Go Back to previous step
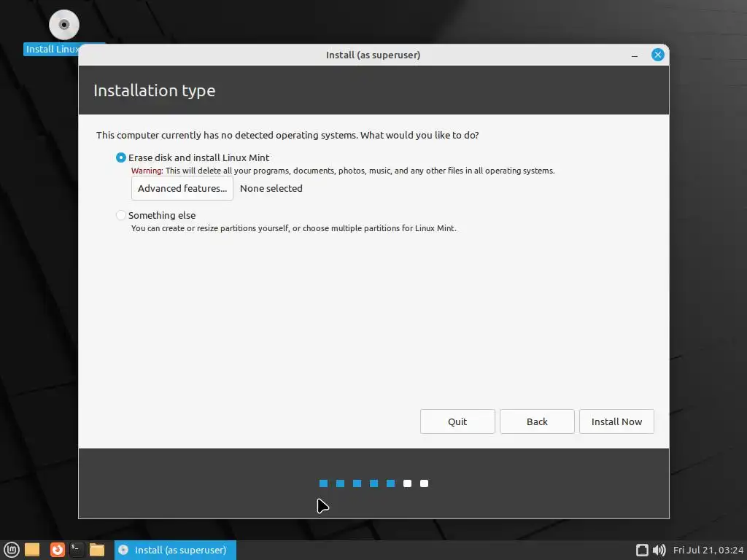 (x=537, y=421)
